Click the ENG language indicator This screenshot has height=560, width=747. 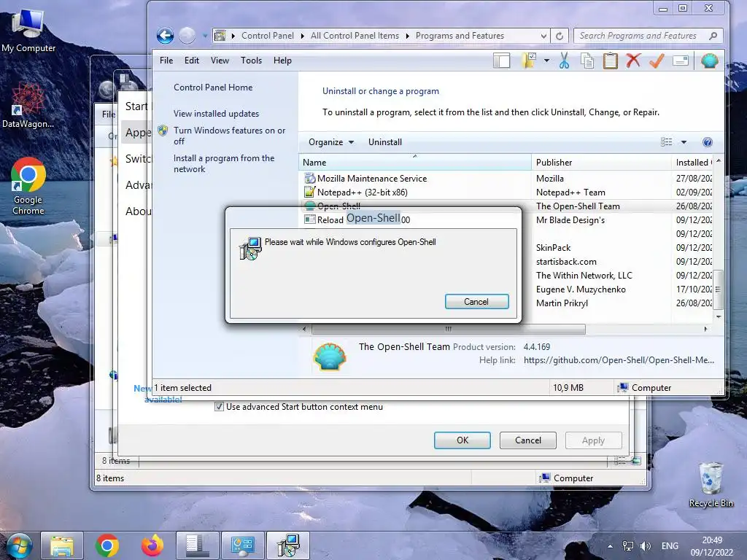[670, 546]
